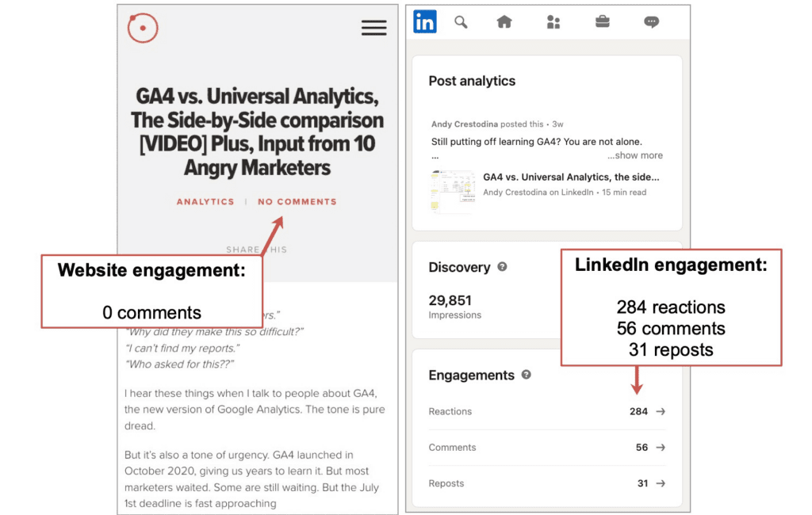The image size is (812, 515).
Task: Open the My Network icon
Action: pos(553,22)
